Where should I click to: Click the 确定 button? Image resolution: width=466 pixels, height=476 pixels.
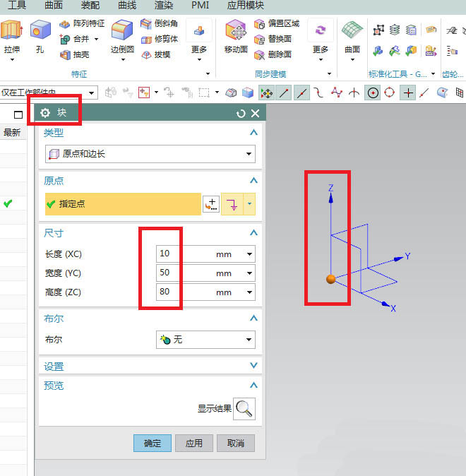point(153,444)
